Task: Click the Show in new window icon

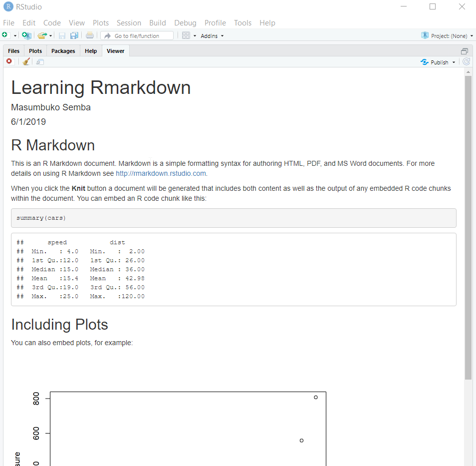Action: [40, 62]
